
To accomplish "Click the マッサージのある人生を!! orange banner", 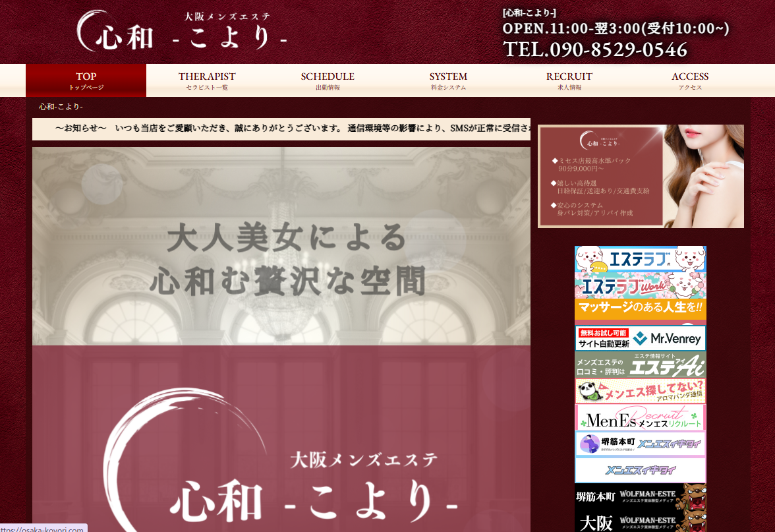I will pyautogui.click(x=641, y=309).
